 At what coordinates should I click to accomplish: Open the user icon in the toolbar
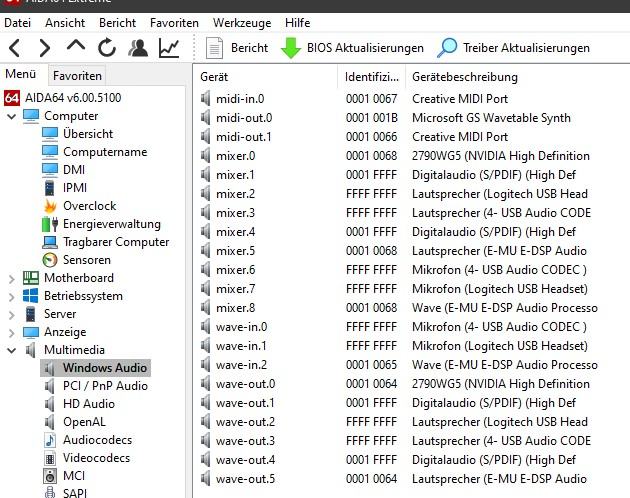138,48
